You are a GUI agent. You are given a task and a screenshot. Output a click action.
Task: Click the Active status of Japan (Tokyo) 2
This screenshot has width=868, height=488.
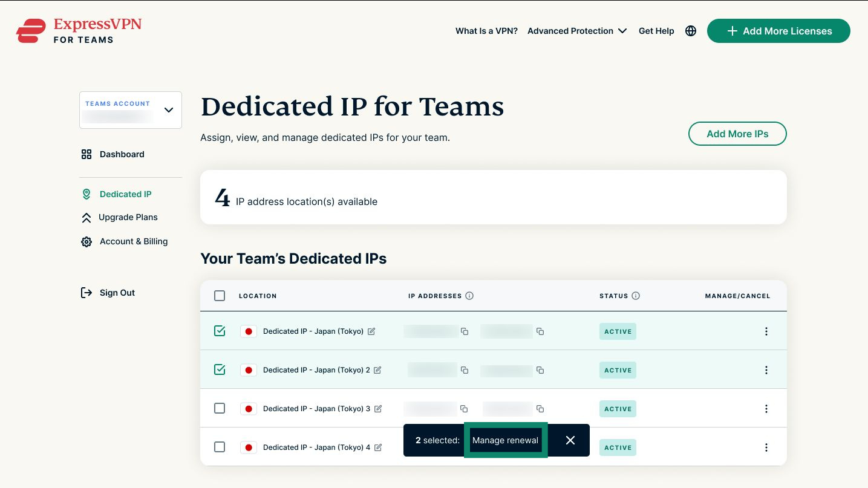tap(618, 370)
